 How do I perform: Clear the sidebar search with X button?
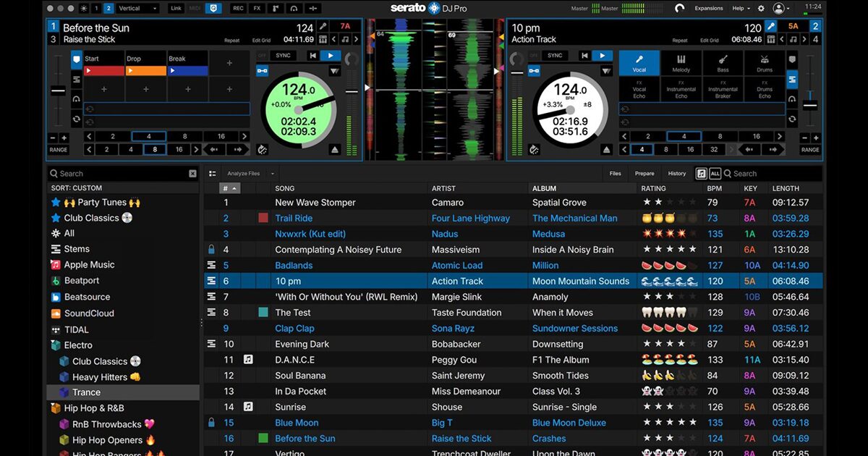192,174
